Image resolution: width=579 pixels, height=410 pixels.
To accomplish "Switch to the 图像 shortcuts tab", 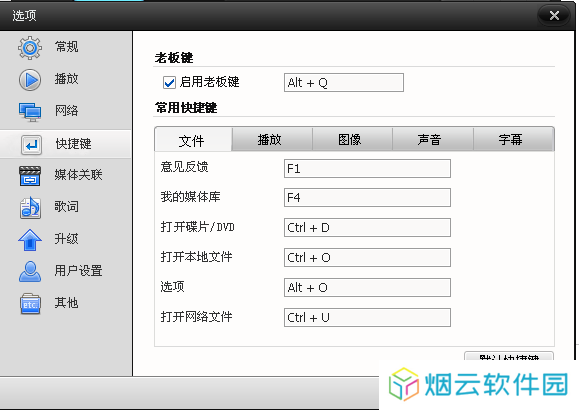I will (352, 139).
